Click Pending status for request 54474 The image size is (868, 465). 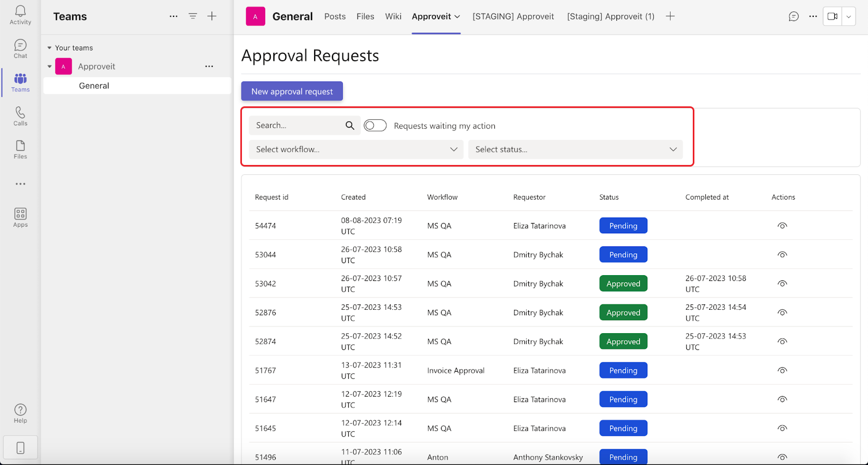(x=623, y=226)
